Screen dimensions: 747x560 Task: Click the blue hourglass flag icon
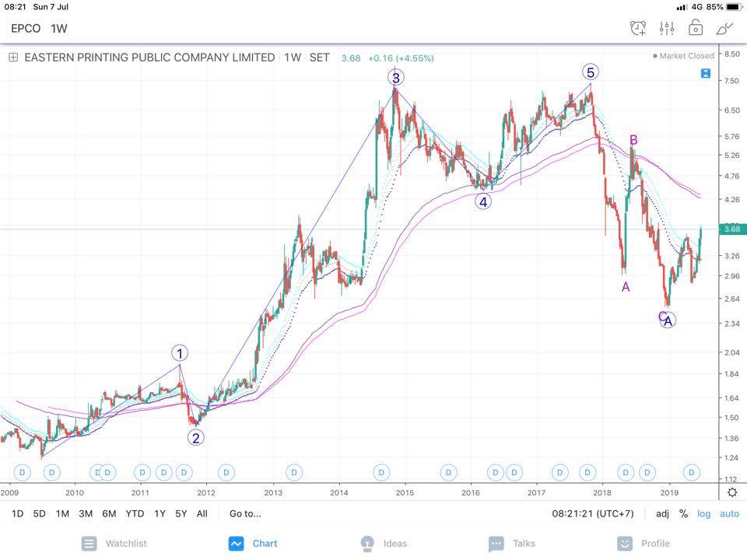coord(706,73)
